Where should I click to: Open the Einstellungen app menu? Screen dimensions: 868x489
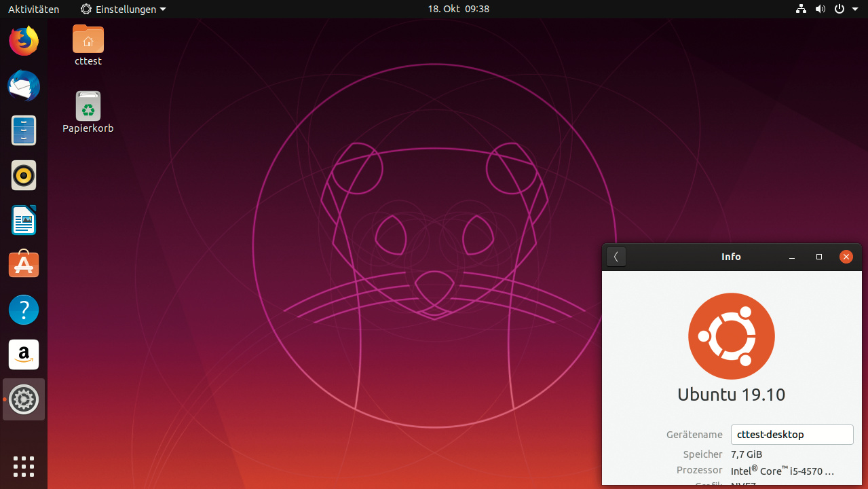point(124,9)
